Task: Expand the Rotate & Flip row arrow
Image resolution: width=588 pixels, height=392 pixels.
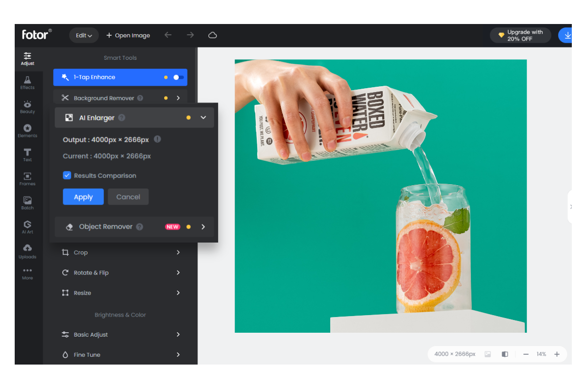Action: tap(178, 272)
